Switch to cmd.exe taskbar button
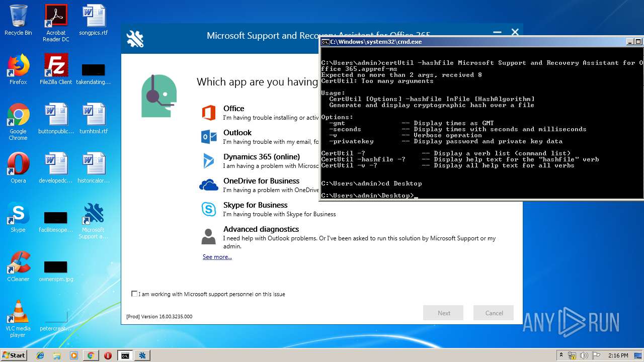This screenshot has height=362, width=644. 125,355
